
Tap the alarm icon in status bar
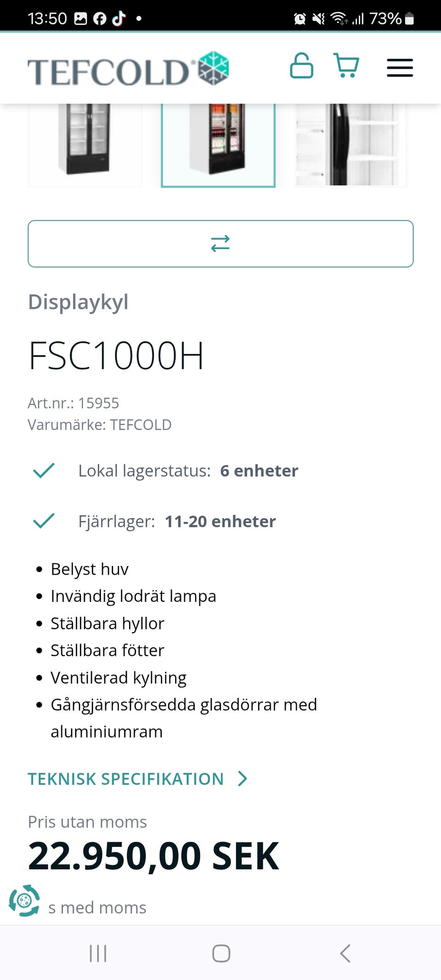pyautogui.click(x=300, y=19)
